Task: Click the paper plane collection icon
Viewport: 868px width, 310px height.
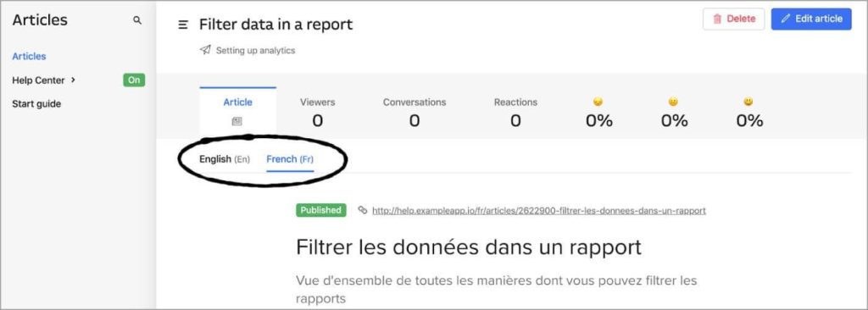Action: 205,50
